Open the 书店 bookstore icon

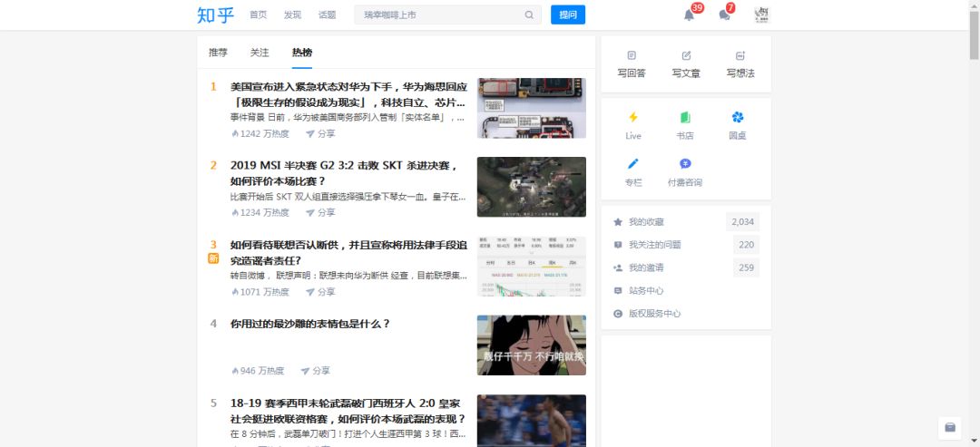(685, 117)
